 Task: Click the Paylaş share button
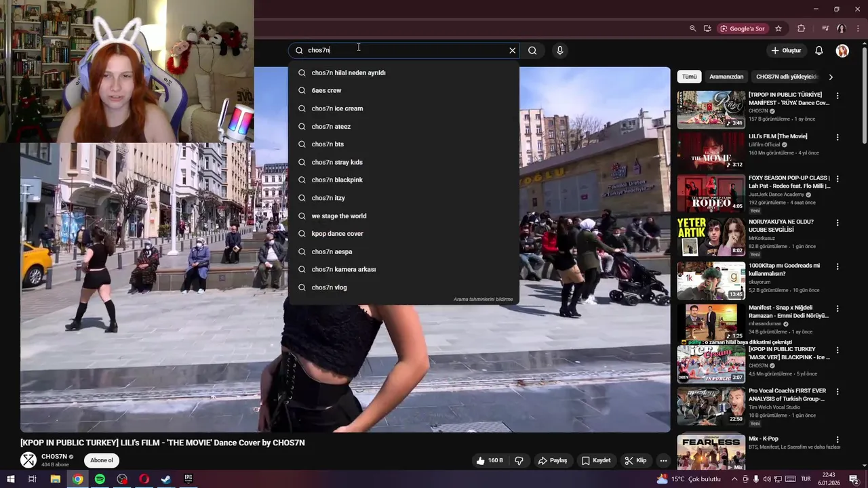553,460
